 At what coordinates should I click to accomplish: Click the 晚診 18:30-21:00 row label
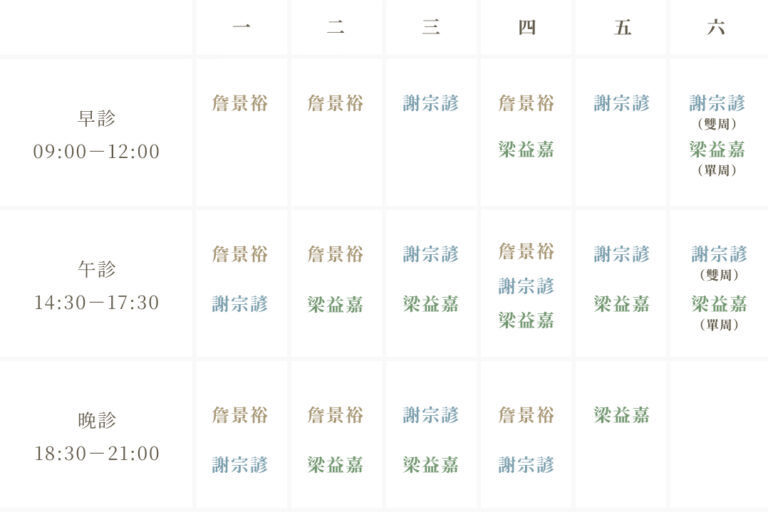(x=96, y=437)
